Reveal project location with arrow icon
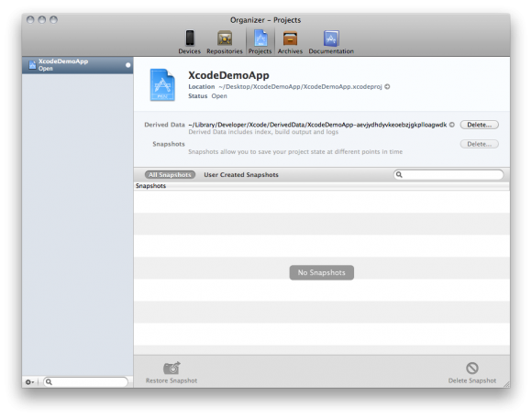Viewport: 532px width, 418px height. 387,87
